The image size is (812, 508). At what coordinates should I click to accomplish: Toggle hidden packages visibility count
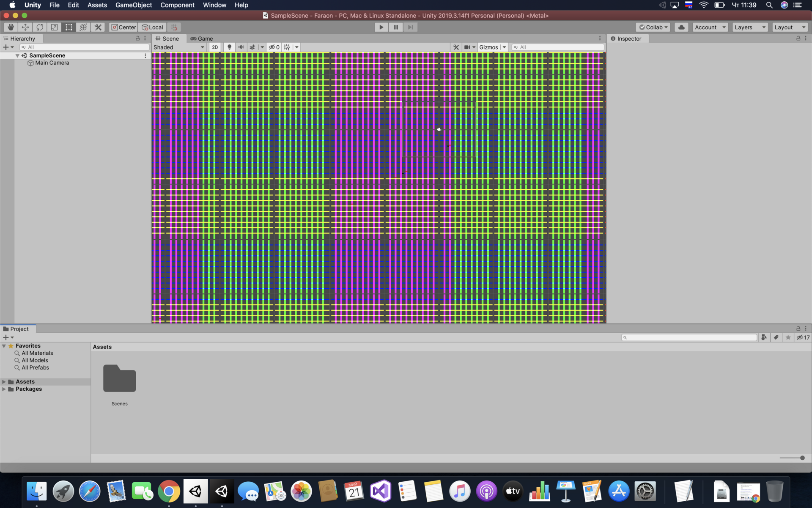point(803,337)
